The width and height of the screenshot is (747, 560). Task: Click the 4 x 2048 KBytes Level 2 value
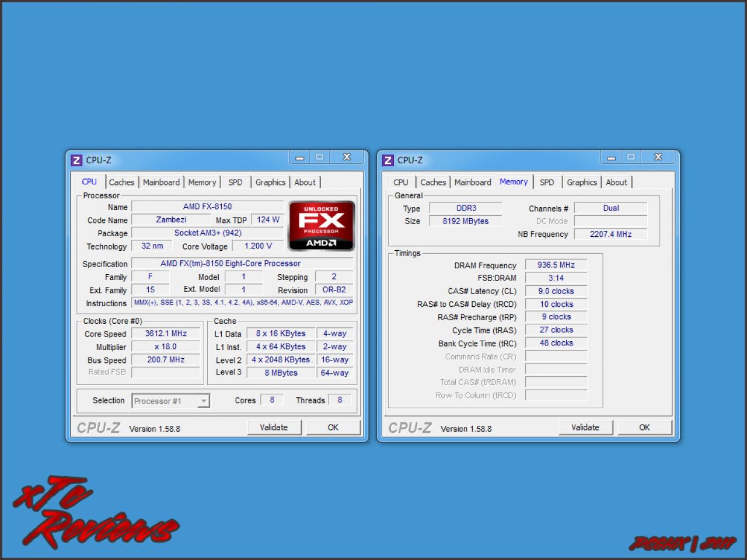tap(281, 360)
